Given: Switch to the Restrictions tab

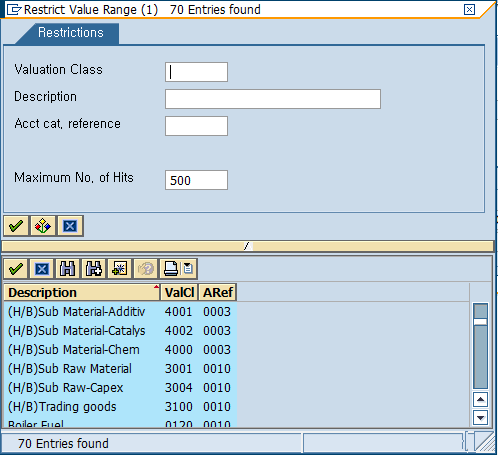Looking at the screenshot, I should 71,33.
